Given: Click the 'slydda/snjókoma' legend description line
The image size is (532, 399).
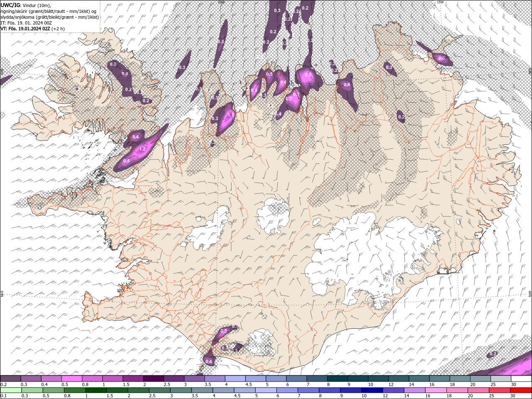Looking at the screenshot, I should 49,17.
